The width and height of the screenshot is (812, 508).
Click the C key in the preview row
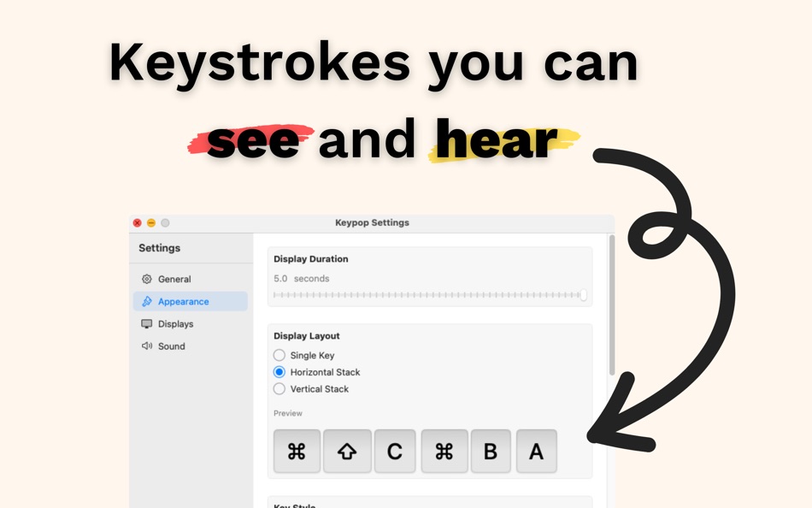(x=395, y=451)
